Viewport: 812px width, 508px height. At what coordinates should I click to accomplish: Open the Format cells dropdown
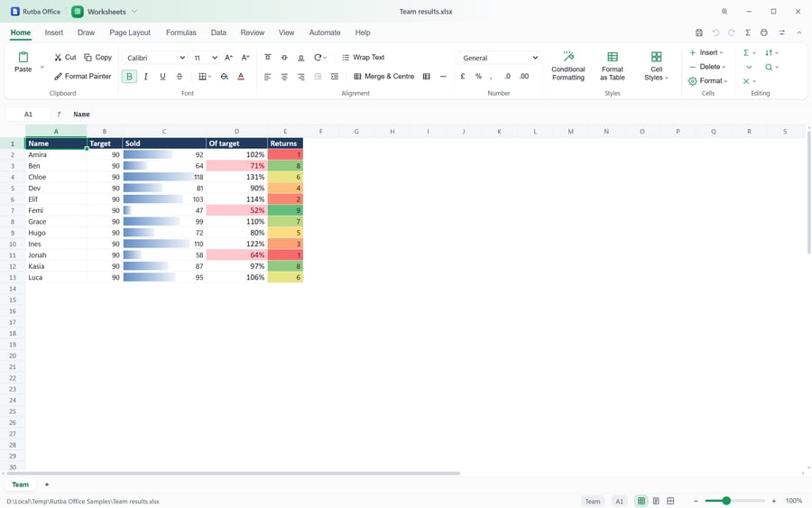pyautogui.click(x=708, y=81)
